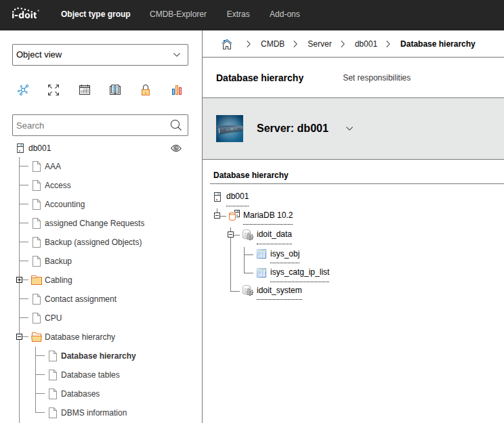This screenshot has height=423, width=504.
Task: Click the server icon beside db001 in hierarchy
Action: click(x=217, y=196)
